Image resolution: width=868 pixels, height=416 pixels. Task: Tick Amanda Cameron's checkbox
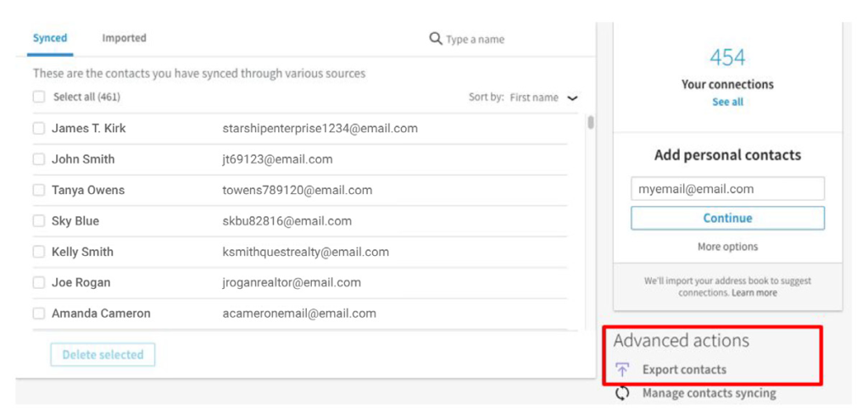39,313
